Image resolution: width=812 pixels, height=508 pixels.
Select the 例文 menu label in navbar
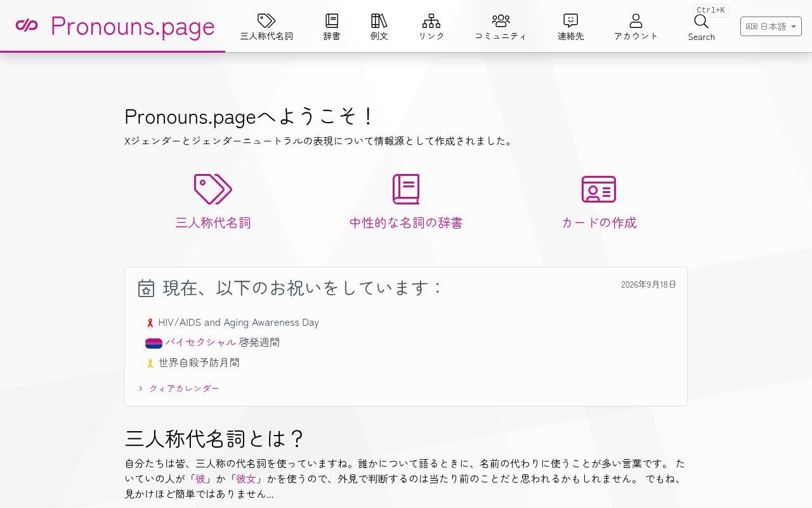click(379, 36)
